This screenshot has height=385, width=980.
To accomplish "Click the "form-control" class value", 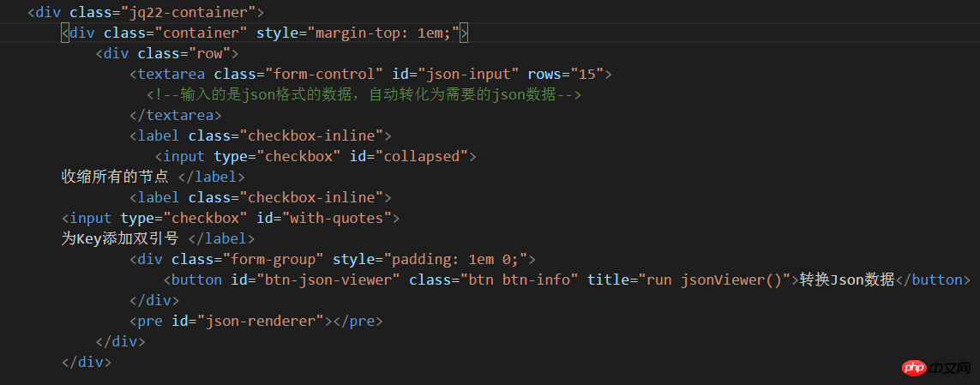I will pyautogui.click(x=324, y=74).
